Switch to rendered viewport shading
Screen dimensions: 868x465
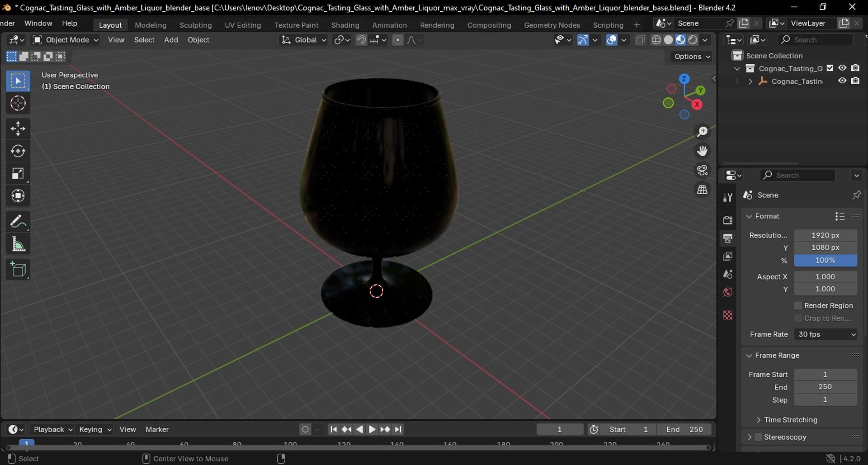[x=693, y=40]
